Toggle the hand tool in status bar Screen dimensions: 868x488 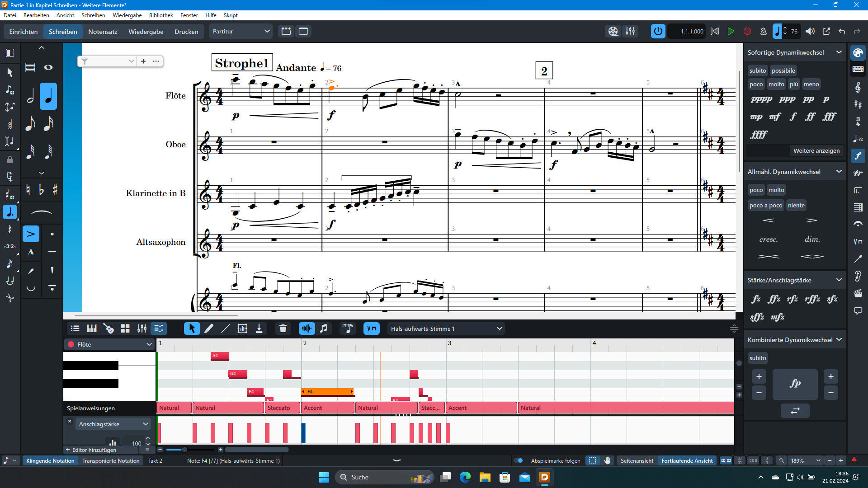pos(608,460)
